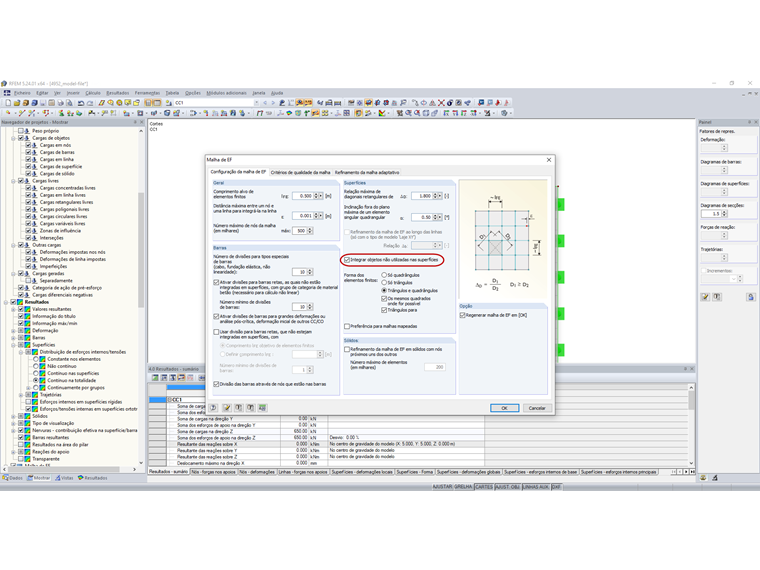Click spinner of 'Número máximo de nós' 500 field

310,231
